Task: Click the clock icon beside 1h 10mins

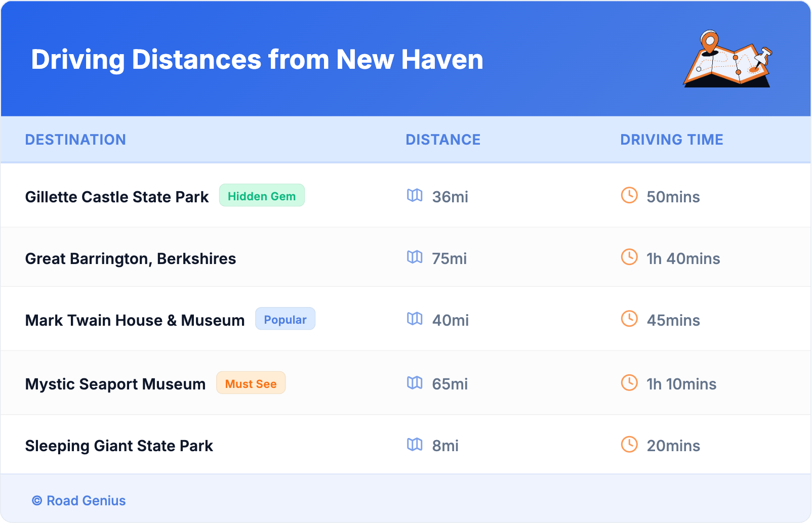Action: [x=629, y=382]
